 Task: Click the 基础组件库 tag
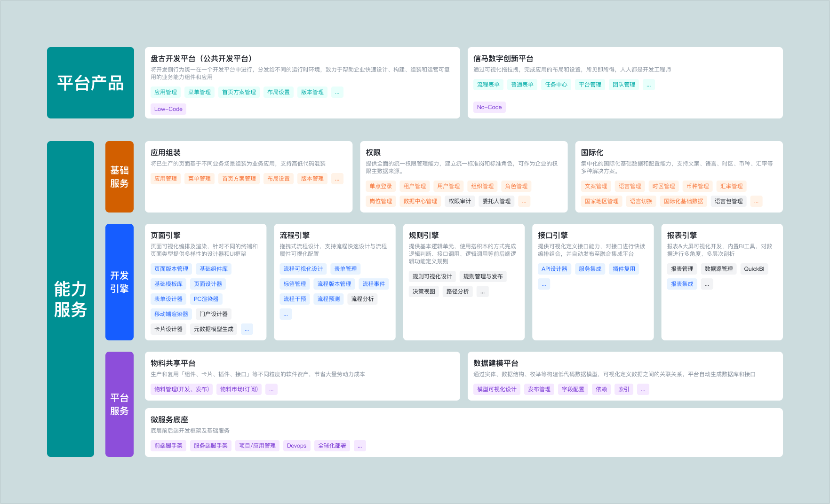pyautogui.click(x=214, y=269)
